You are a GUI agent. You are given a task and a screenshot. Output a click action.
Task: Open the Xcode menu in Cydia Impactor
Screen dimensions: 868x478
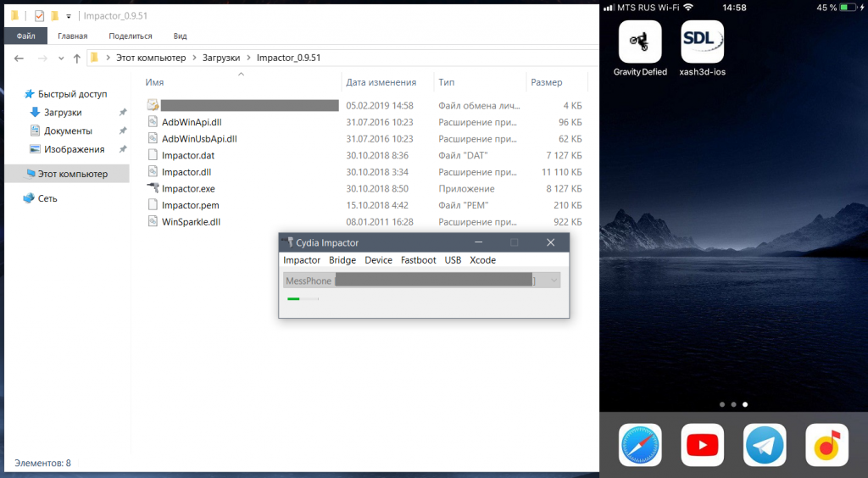(x=482, y=260)
